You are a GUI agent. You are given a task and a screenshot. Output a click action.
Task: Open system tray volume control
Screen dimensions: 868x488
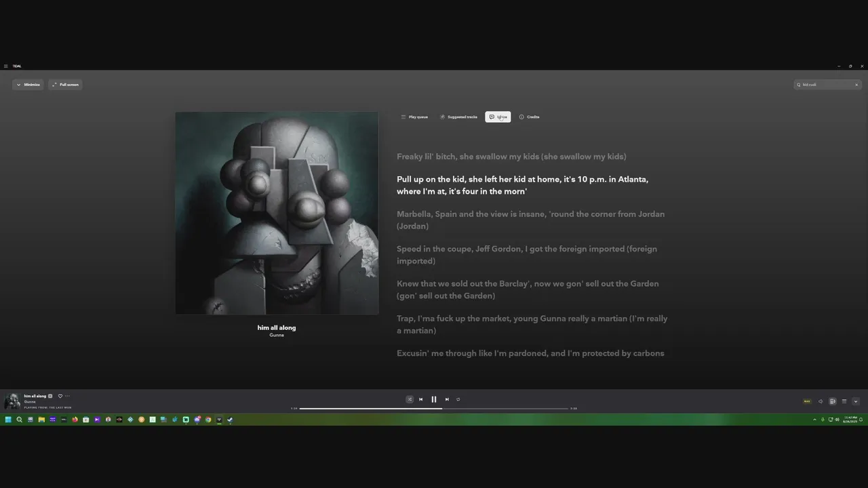coord(837,420)
